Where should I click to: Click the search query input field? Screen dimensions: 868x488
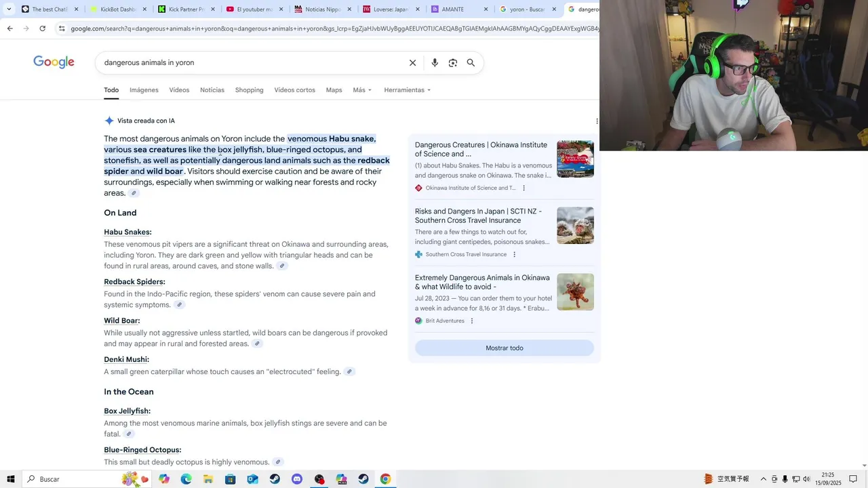pos(251,63)
